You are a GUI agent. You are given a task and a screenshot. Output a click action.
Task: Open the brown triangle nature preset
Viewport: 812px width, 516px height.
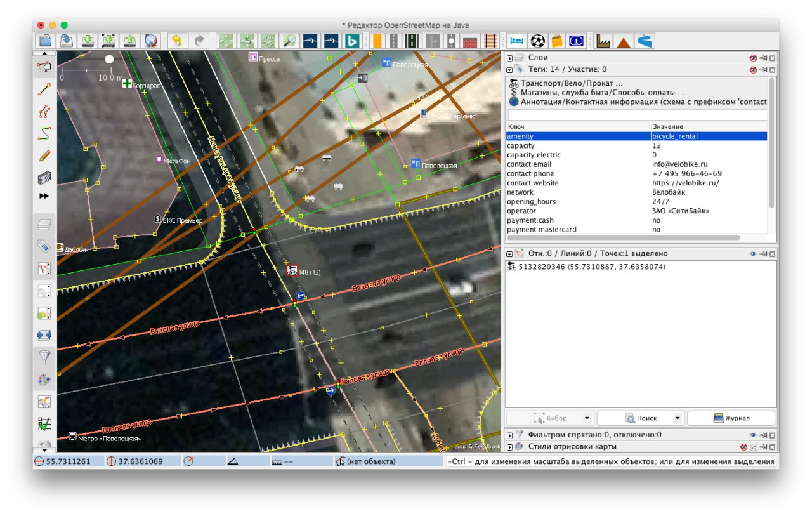[x=624, y=41]
